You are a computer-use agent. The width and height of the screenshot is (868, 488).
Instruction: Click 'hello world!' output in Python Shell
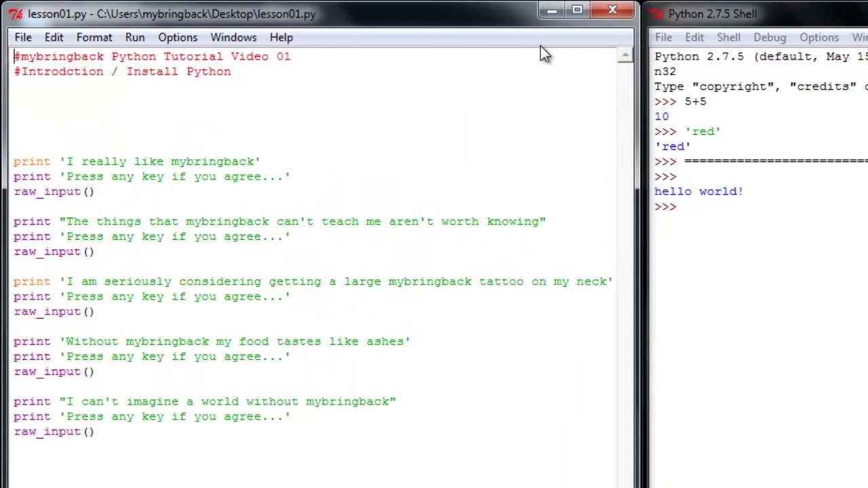(x=698, y=191)
